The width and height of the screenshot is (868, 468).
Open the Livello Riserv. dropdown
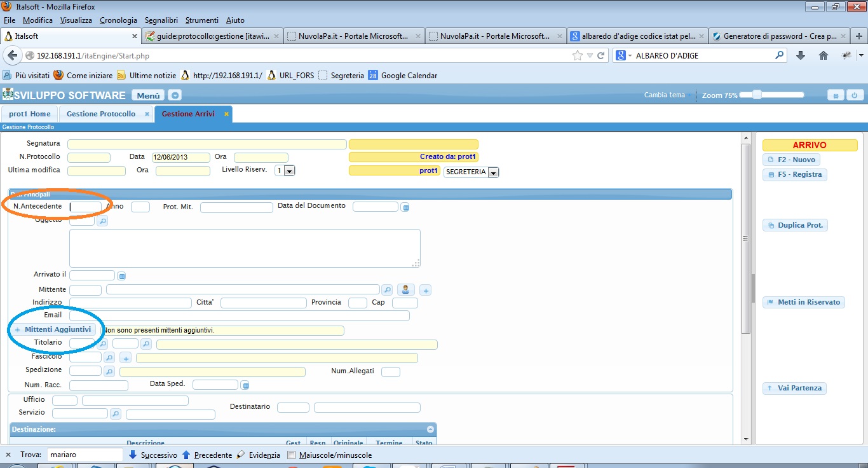(x=289, y=171)
